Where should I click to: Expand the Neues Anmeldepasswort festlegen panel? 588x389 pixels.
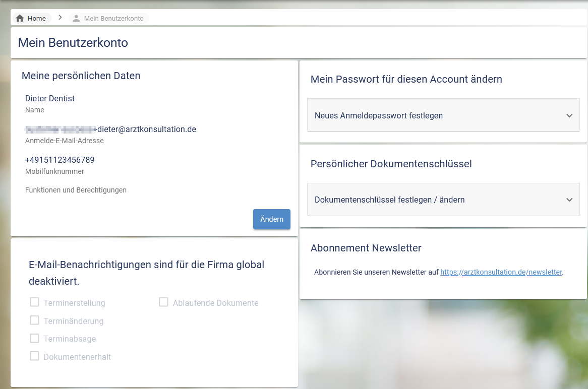point(379,115)
